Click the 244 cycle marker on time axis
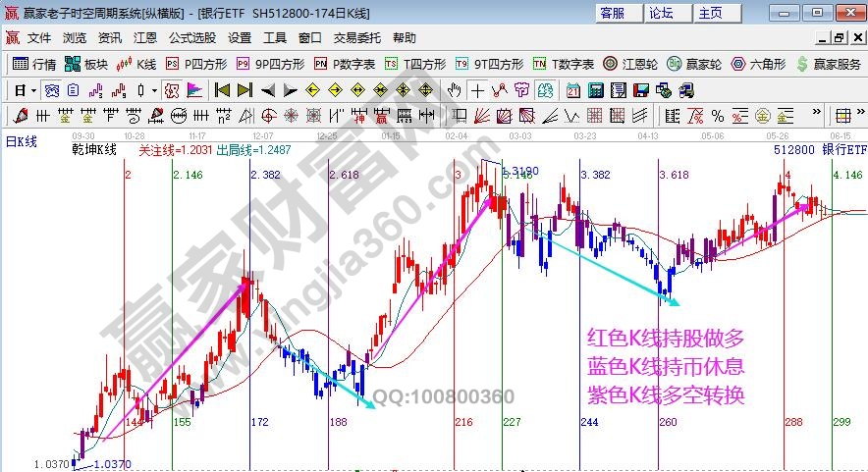 (589, 421)
